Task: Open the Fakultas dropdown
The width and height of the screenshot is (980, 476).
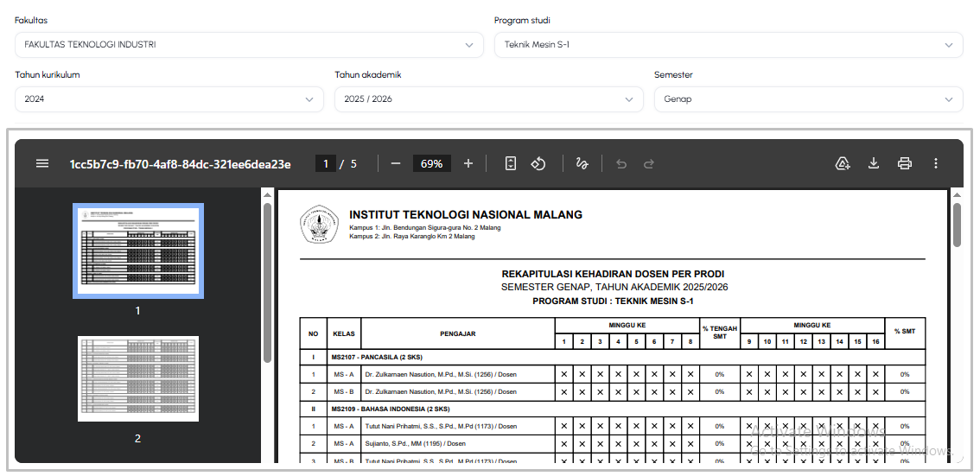Action: (x=249, y=45)
